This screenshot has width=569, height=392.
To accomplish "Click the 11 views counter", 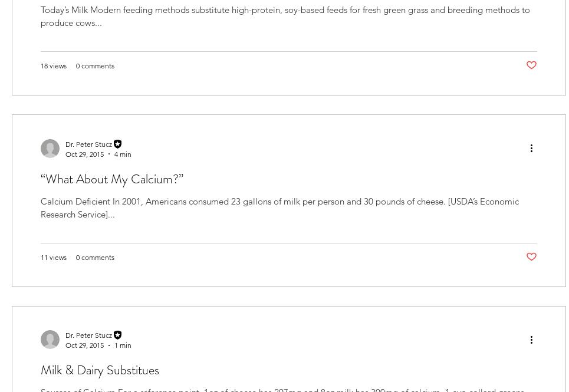I will 54,257.
